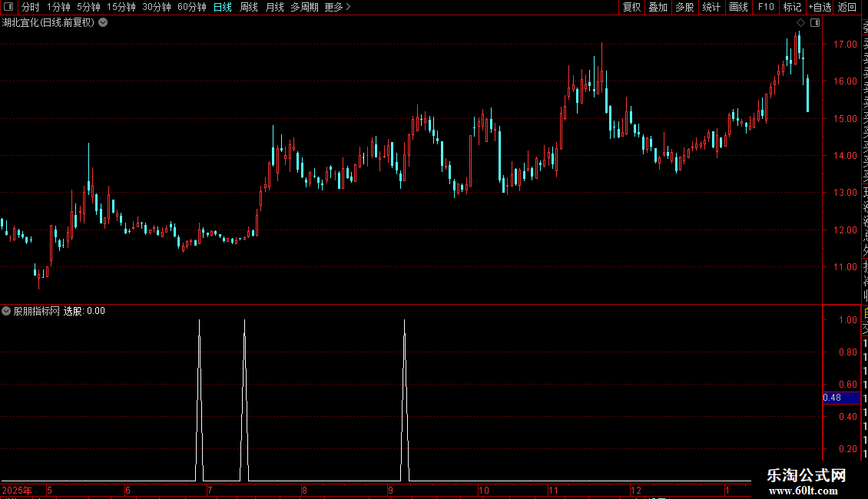Screen dimensions: 868x499
Task: Expand the 更多 periods menu
Action: [338, 7]
